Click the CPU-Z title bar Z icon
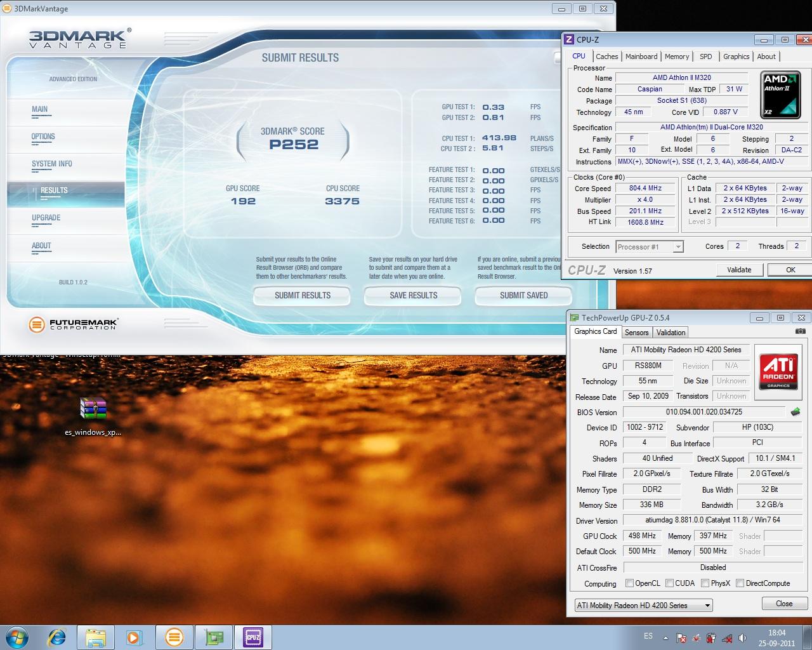Screen dimensions: 812x650 click(569, 39)
